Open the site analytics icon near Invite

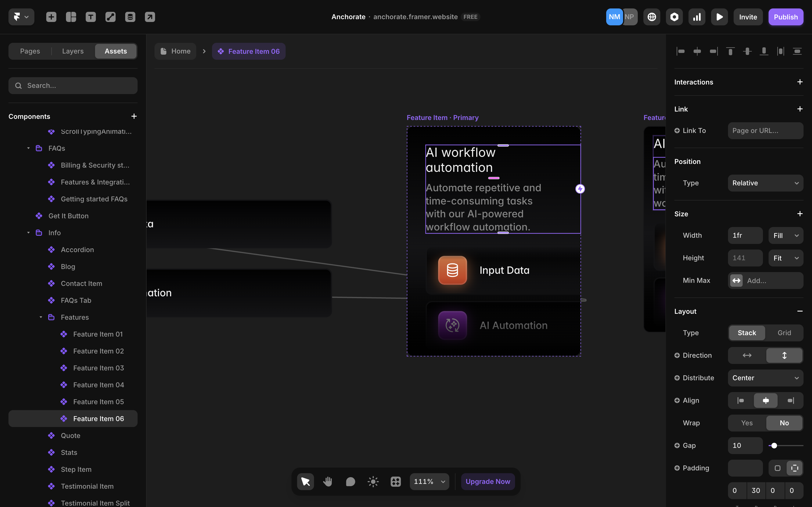coord(697,16)
